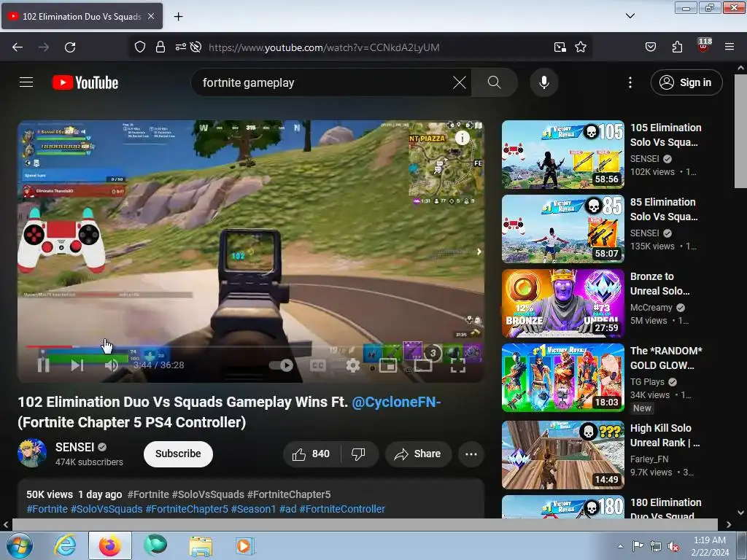Mute the video volume
The image size is (747, 560).
[x=112, y=365]
